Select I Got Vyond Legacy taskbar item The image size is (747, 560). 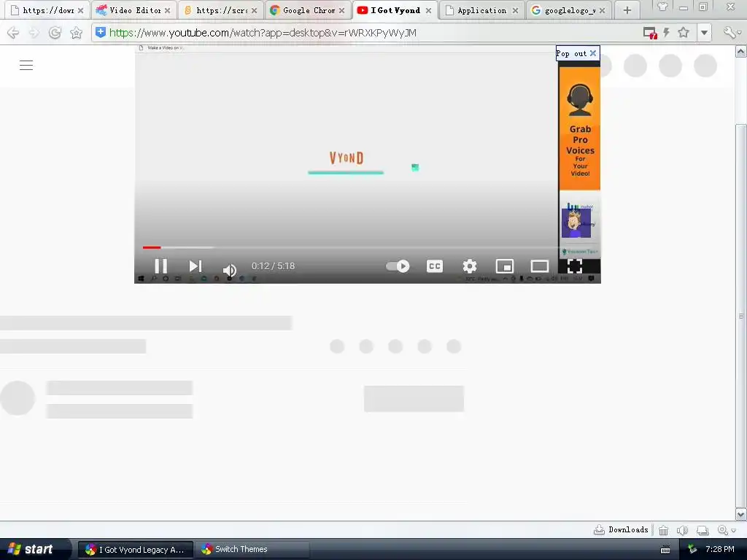point(135,550)
